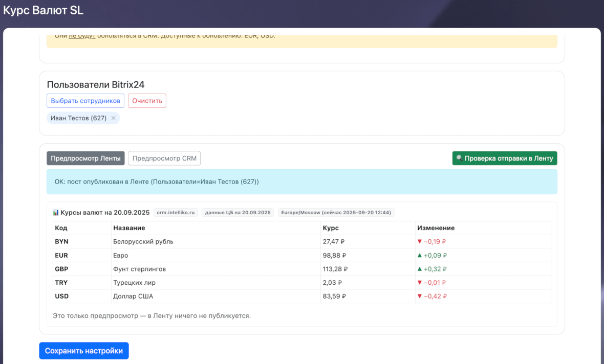Switch to Предпросмотр CRM tab
The height and width of the screenshot is (364, 604).
(164, 158)
